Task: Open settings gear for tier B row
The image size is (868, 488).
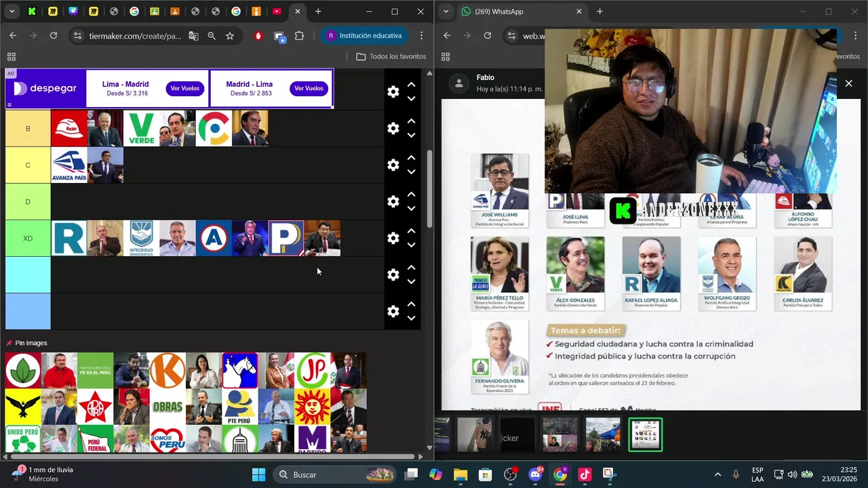Action: (393, 128)
